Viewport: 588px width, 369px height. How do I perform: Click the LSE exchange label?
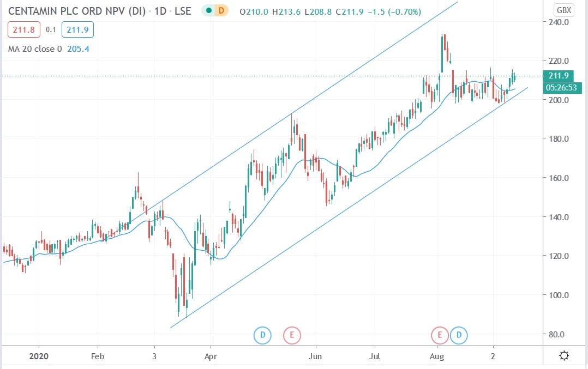(x=183, y=11)
